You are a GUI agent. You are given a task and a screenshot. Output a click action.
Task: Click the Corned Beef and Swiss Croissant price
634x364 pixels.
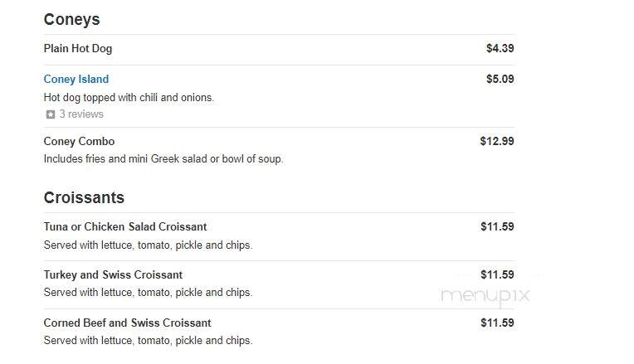pos(497,323)
